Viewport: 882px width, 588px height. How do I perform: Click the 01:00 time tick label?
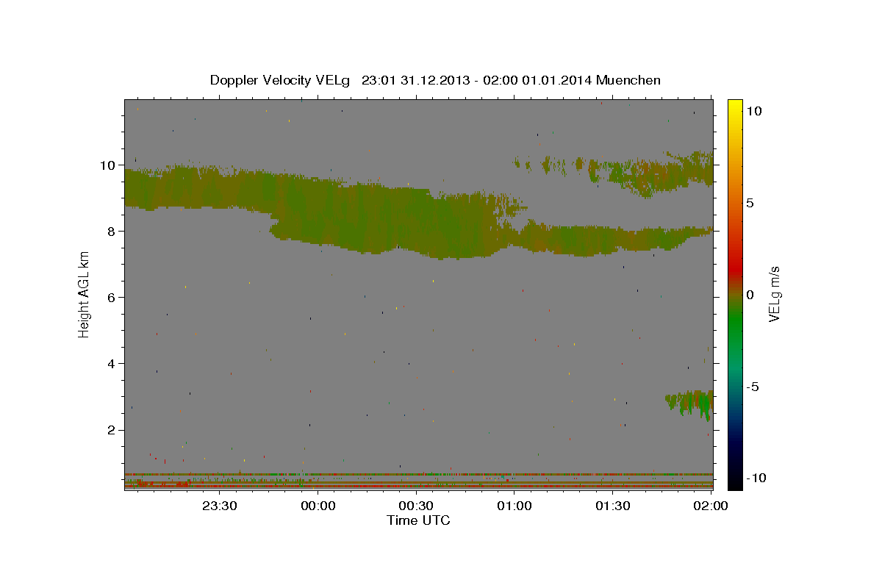pos(514,506)
